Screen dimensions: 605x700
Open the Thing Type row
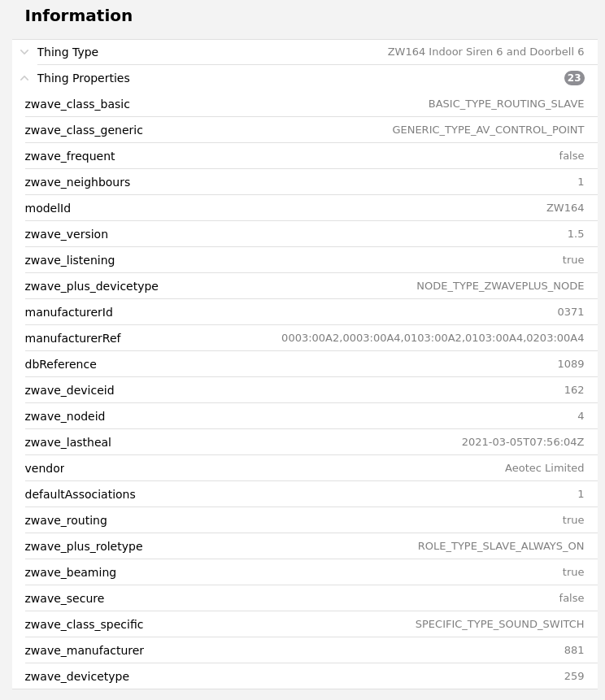point(309,52)
